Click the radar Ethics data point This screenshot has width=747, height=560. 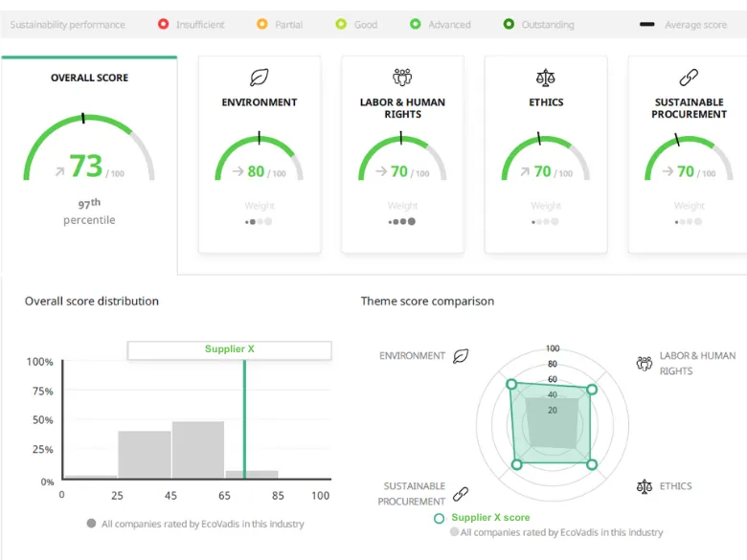[592, 464]
